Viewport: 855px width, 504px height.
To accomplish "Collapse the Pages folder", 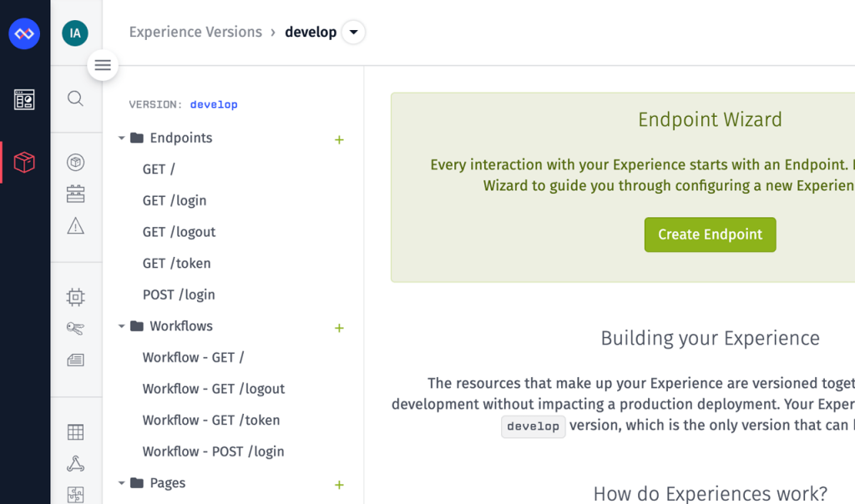I will 122,483.
